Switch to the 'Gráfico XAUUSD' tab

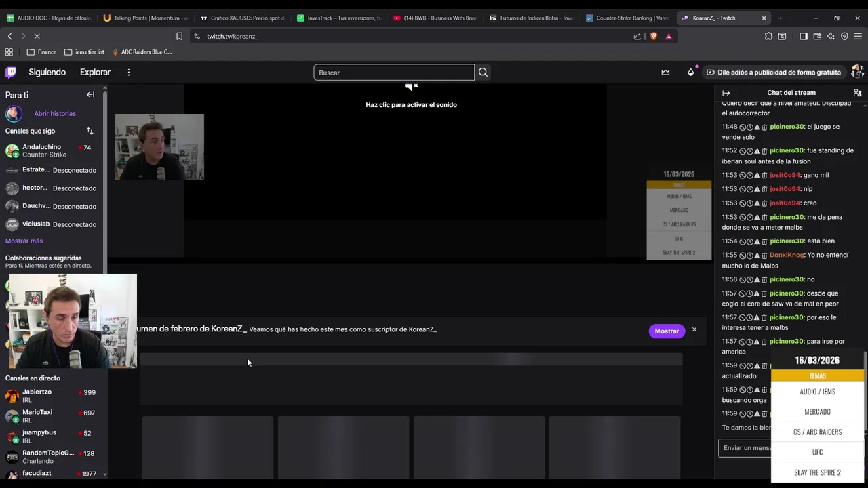click(242, 18)
